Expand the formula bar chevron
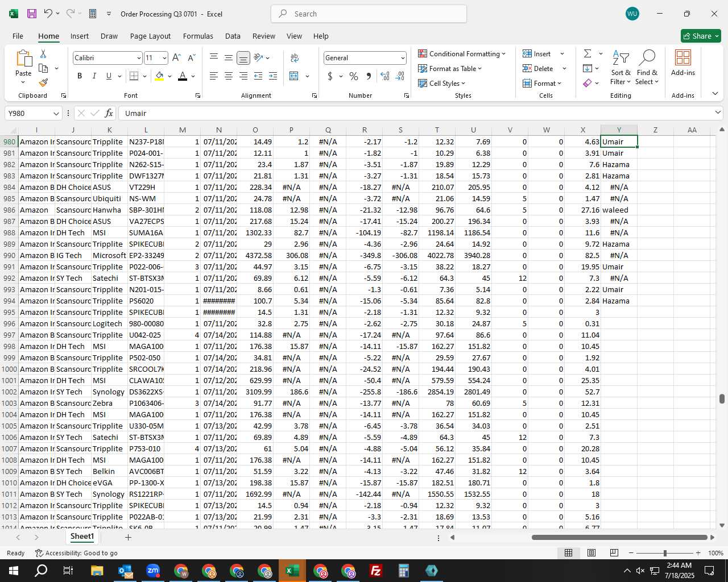728x582 pixels. [x=718, y=113]
